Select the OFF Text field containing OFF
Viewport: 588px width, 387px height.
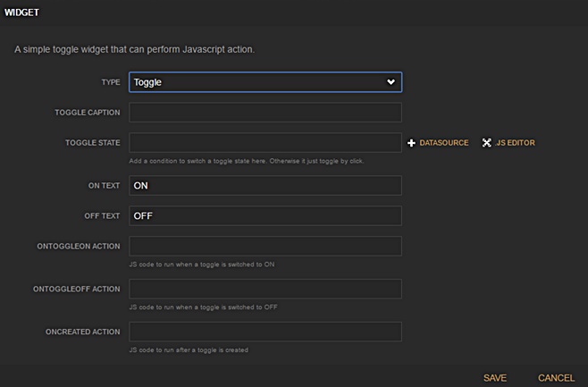pyautogui.click(x=265, y=216)
